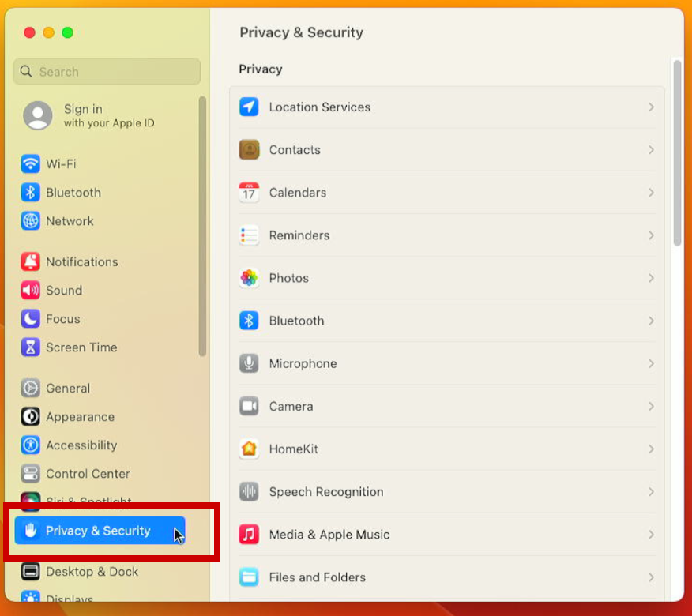Click the Photos flower icon
The height and width of the screenshot is (616, 692).
pyautogui.click(x=249, y=278)
